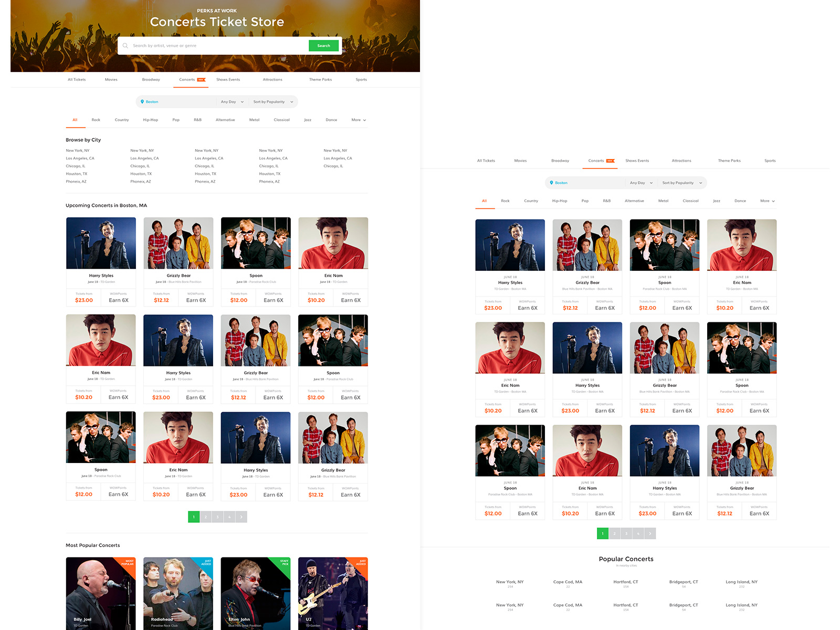
Task: Click the location pin icon in left page's Boston filter
Action: coord(142,102)
